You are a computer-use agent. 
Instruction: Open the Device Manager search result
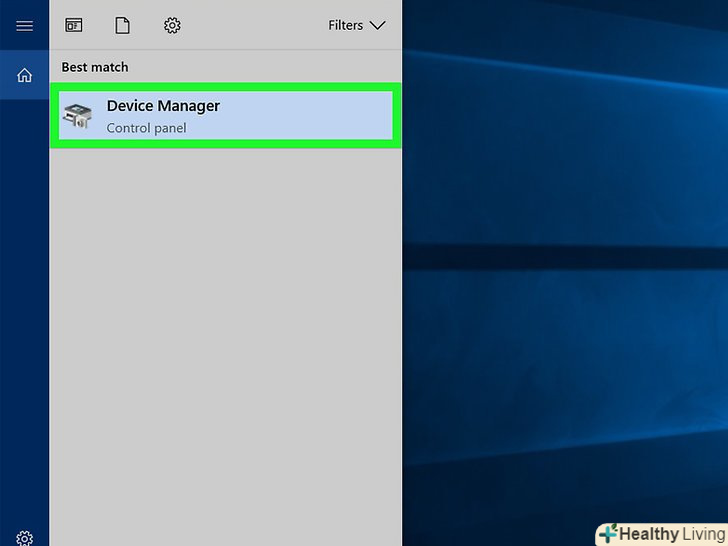[225, 116]
